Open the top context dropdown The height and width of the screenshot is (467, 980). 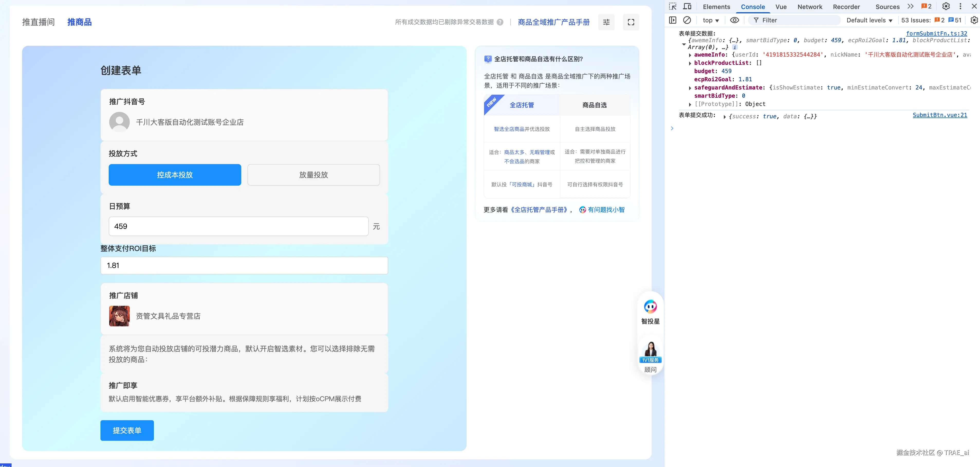click(711, 20)
